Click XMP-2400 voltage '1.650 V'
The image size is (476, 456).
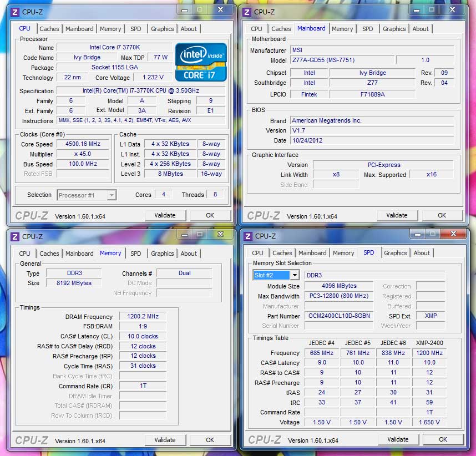(429, 422)
